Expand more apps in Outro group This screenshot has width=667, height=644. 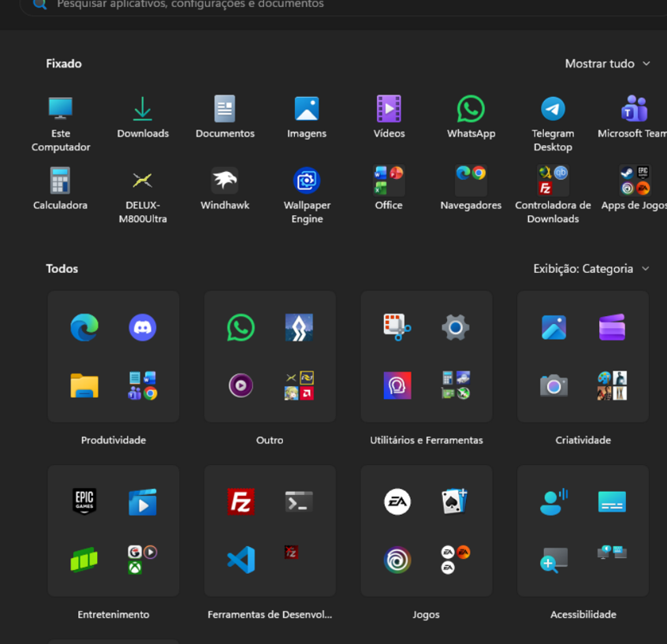(299, 385)
